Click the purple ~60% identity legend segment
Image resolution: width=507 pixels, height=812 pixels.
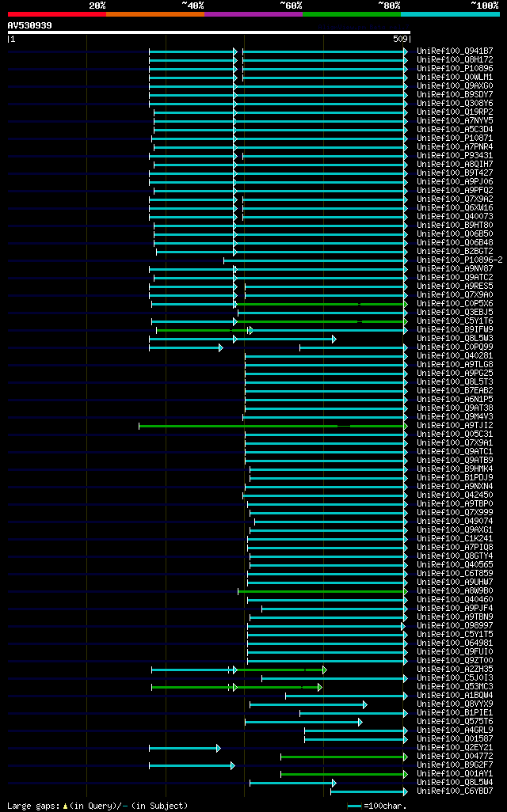pos(253,14)
